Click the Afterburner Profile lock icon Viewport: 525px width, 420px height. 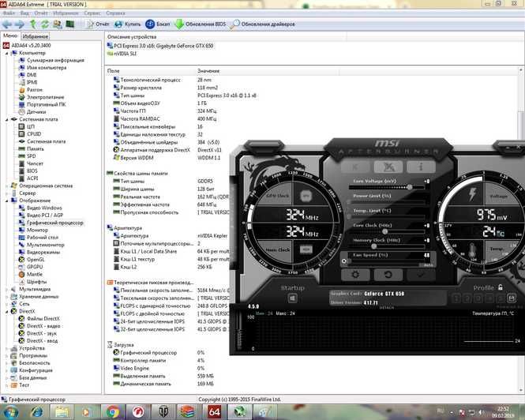point(500,287)
